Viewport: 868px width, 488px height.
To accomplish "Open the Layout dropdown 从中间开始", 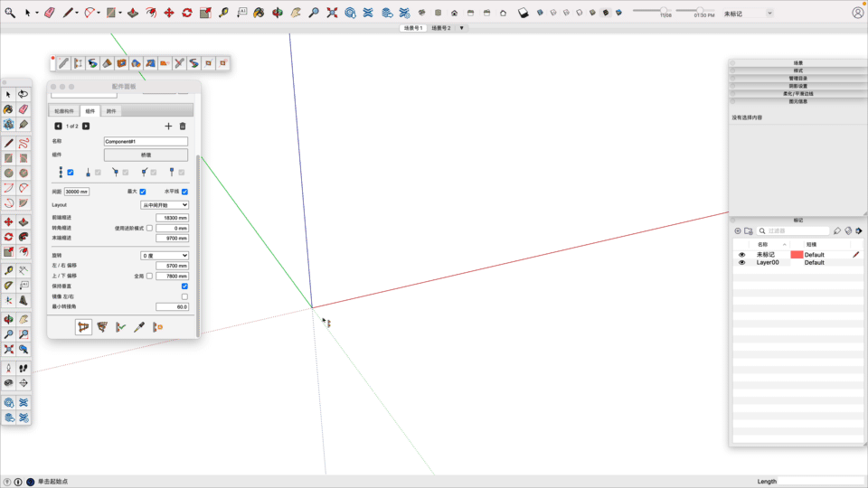I will point(165,205).
